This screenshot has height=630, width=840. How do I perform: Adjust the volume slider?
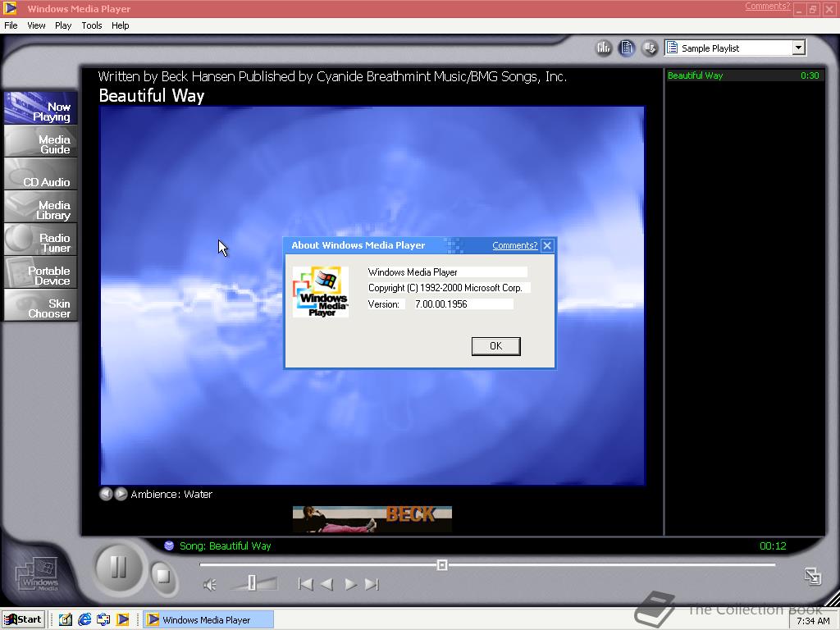point(253,583)
